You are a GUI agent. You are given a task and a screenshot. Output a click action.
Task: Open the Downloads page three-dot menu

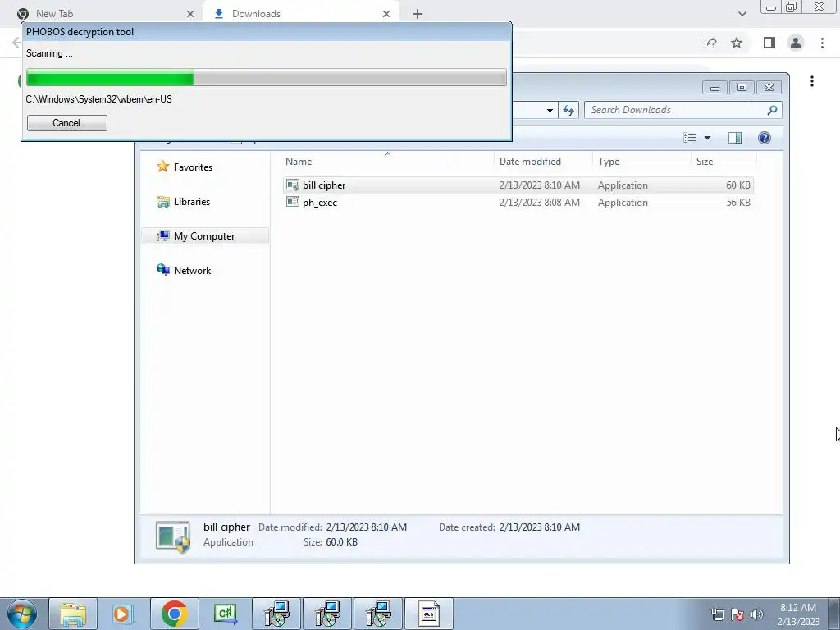pos(812,81)
